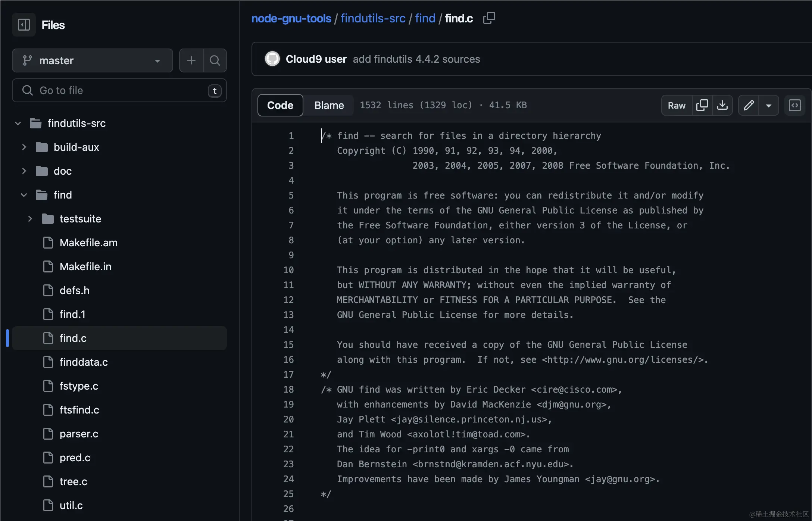
Task: Download the raw file icon
Action: pyautogui.click(x=722, y=105)
